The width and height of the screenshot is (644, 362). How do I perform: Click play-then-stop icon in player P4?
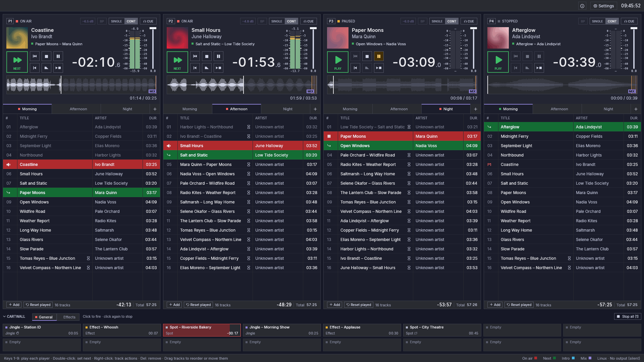[x=539, y=68]
